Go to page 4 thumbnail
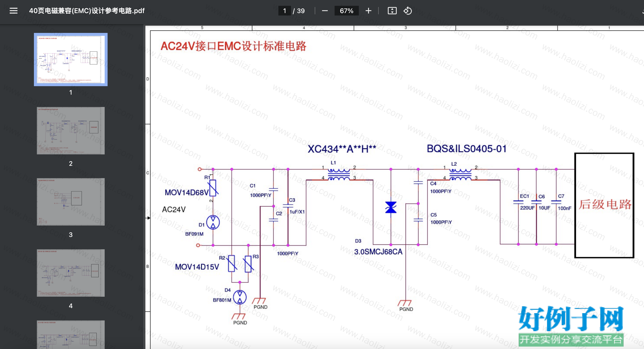Image resolution: width=644 pixels, height=349 pixels. pyautogui.click(x=71, y=273)
